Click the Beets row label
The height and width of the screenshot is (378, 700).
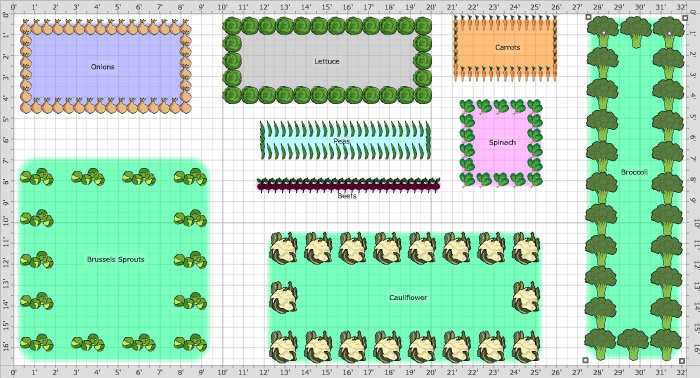pos(347,196)
